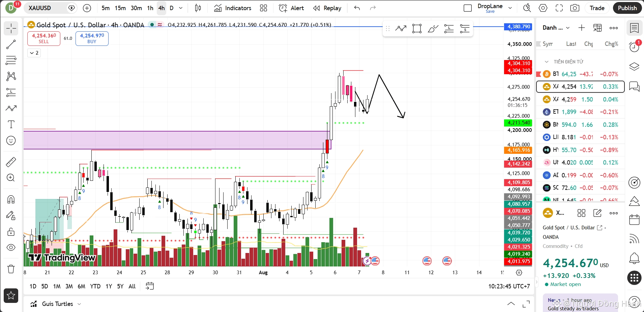Image resolution: width=644 pixels, height=312 pixels.
Task: Expand the Danh watchlist name dropdown
Action: click(x=556, y=28)
